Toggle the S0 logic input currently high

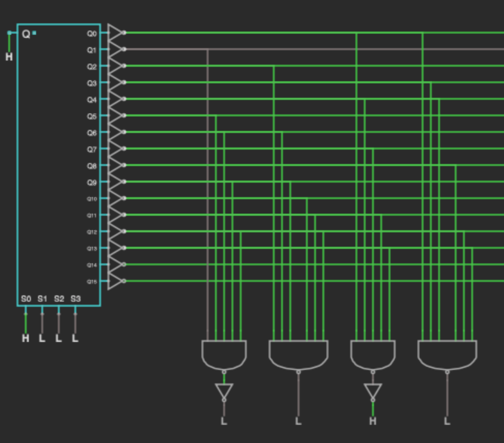[x=25, y=338]
